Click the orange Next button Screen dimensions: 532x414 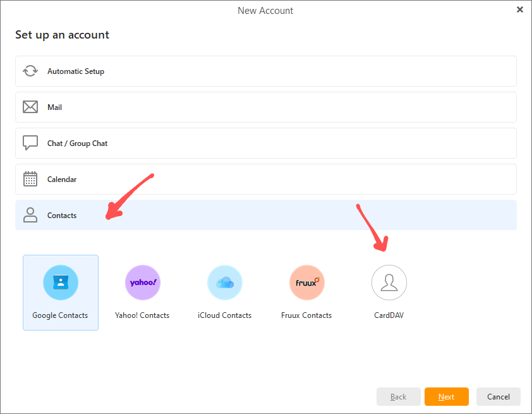(x=447, y=396)
